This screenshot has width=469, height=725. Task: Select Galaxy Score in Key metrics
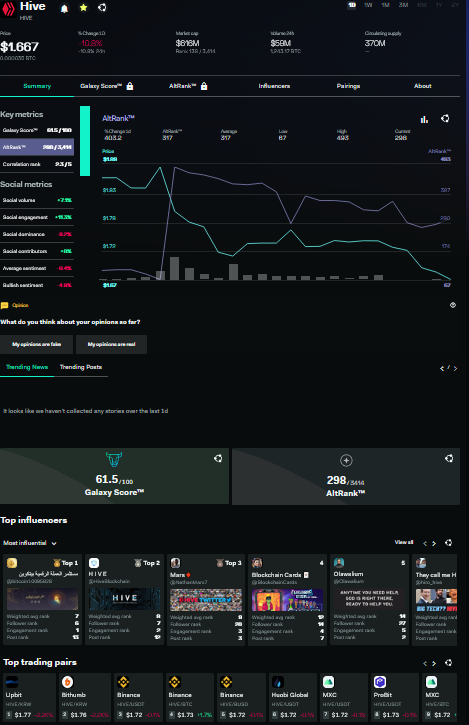[x=37, y=130]
